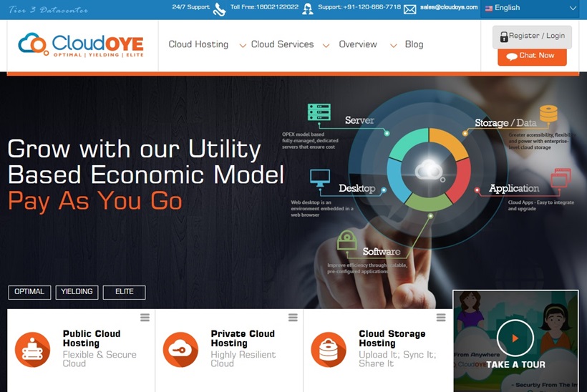Click the US flag icon beside English
Viewport: 587px width, 392px height.
point(489,9)
